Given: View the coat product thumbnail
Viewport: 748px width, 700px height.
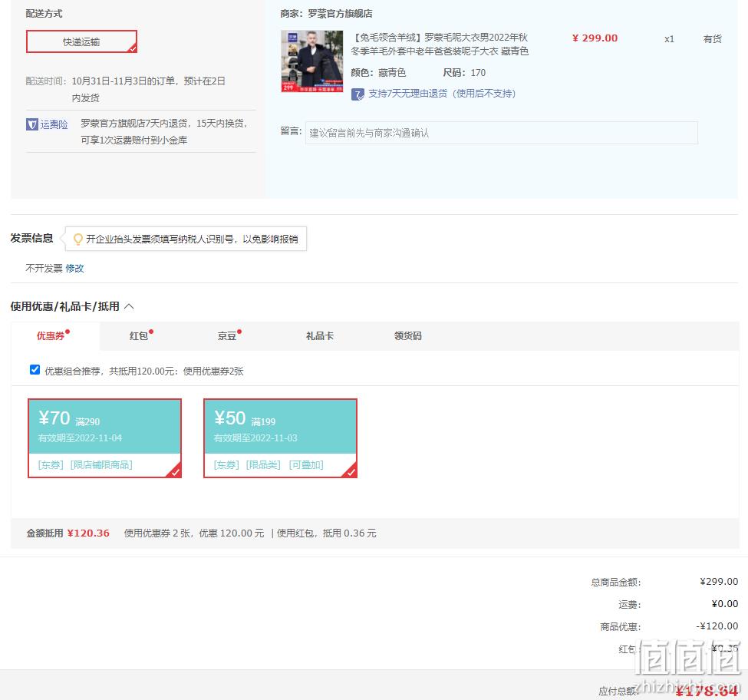Looking at the screenshot, I should (312, 61).
